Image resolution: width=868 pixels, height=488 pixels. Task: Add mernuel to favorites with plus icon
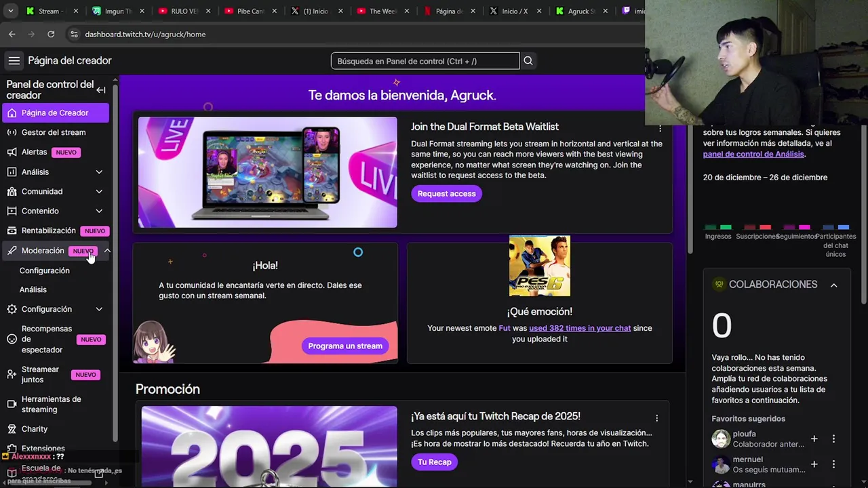pos(814,464)
